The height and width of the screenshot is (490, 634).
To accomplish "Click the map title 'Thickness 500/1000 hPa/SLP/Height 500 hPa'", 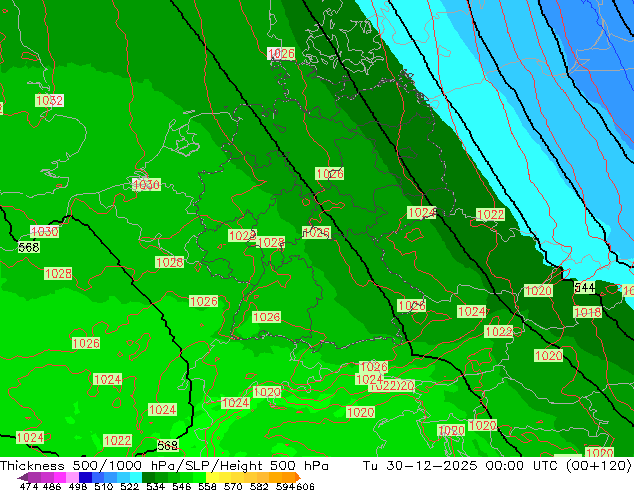I will 164,466.
